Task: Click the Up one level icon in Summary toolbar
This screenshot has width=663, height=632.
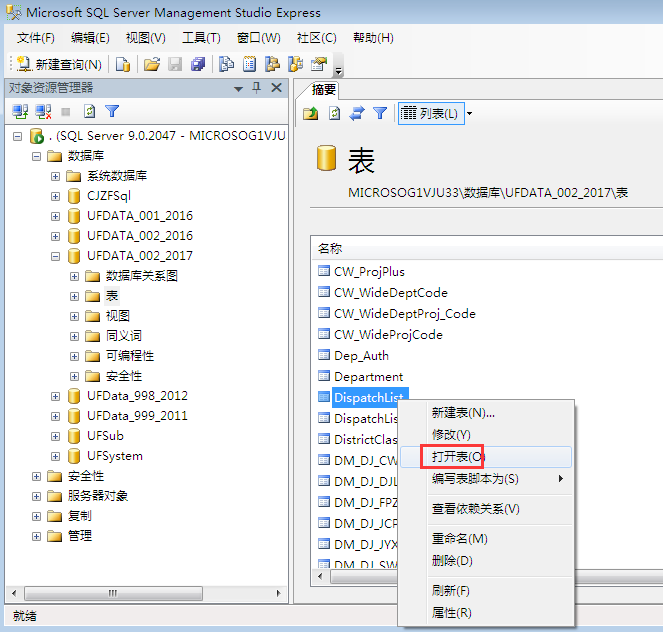Action: pos(311,113)
